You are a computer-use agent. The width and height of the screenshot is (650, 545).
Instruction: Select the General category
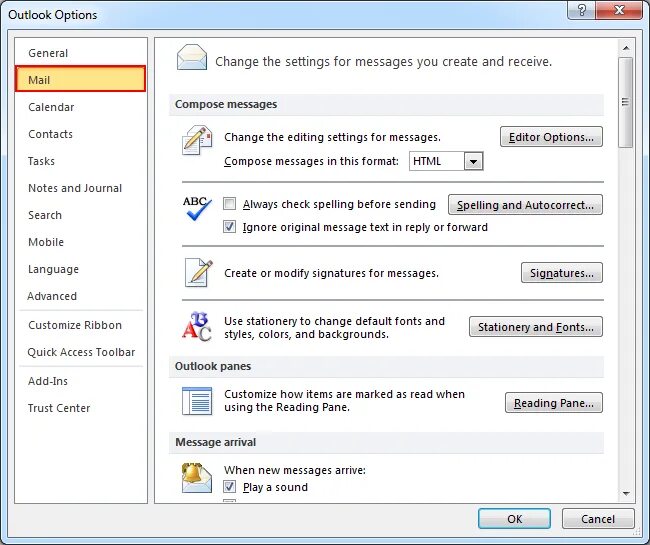[80, 53]
